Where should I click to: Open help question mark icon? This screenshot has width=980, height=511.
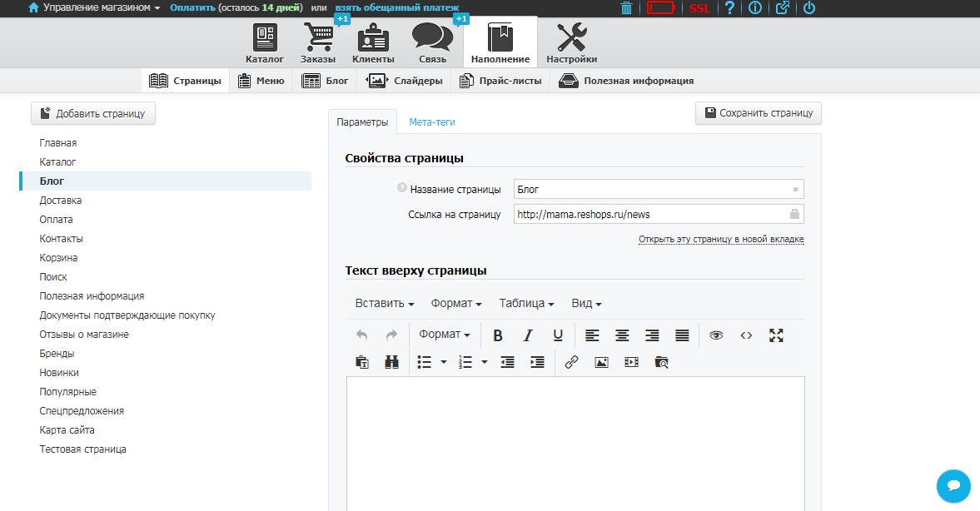(729, 8)
